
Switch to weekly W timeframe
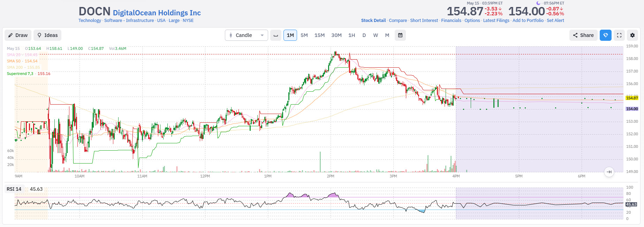click(x=376, y=35)
